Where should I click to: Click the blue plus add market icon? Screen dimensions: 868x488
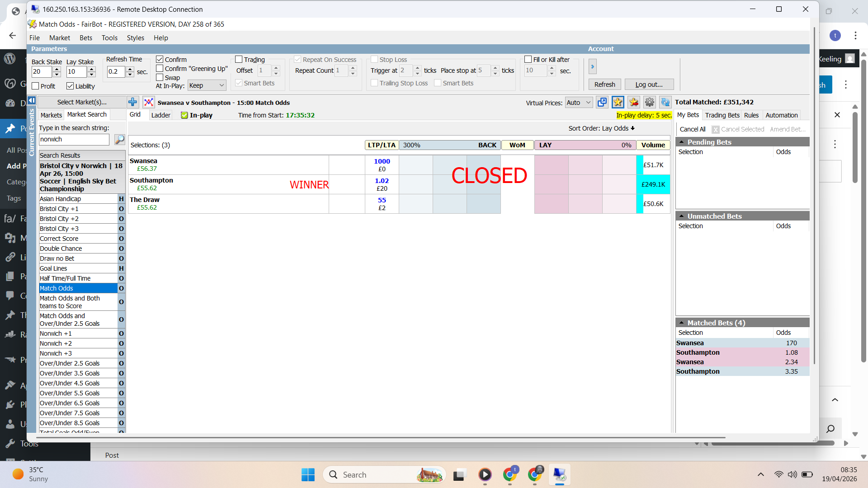tap(132, 103)
